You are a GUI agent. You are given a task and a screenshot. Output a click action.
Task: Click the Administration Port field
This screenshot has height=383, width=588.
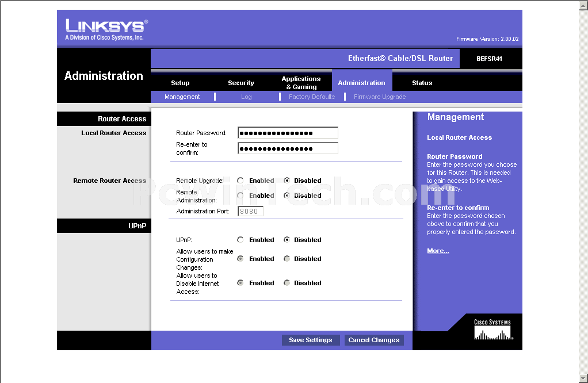(x=250, y=212)
